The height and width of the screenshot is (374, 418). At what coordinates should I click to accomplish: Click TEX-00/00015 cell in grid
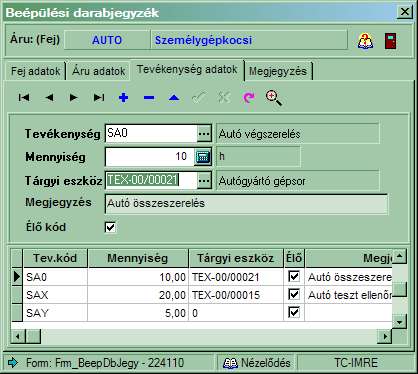click(236, 295)
